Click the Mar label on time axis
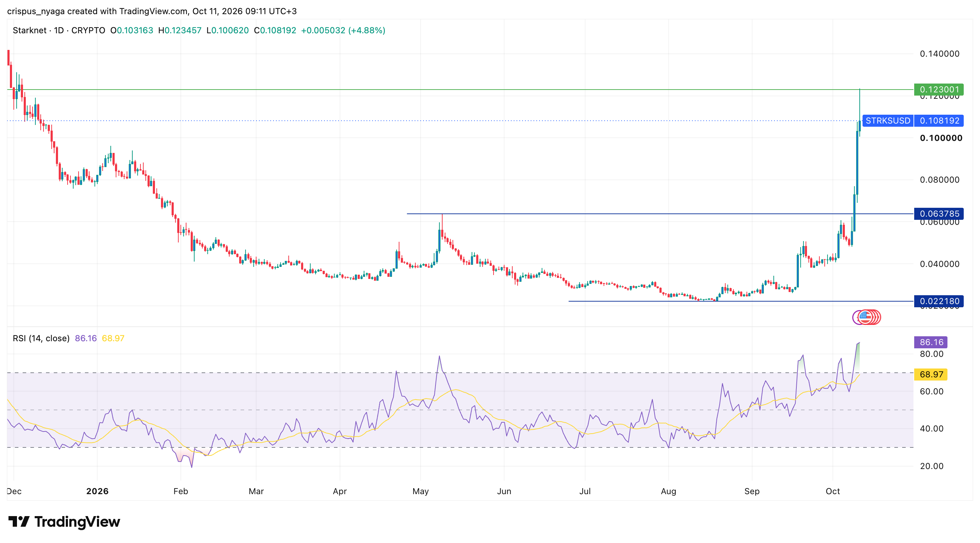The width and height of the screenshot is (980, 543). (x=256, y=491)
